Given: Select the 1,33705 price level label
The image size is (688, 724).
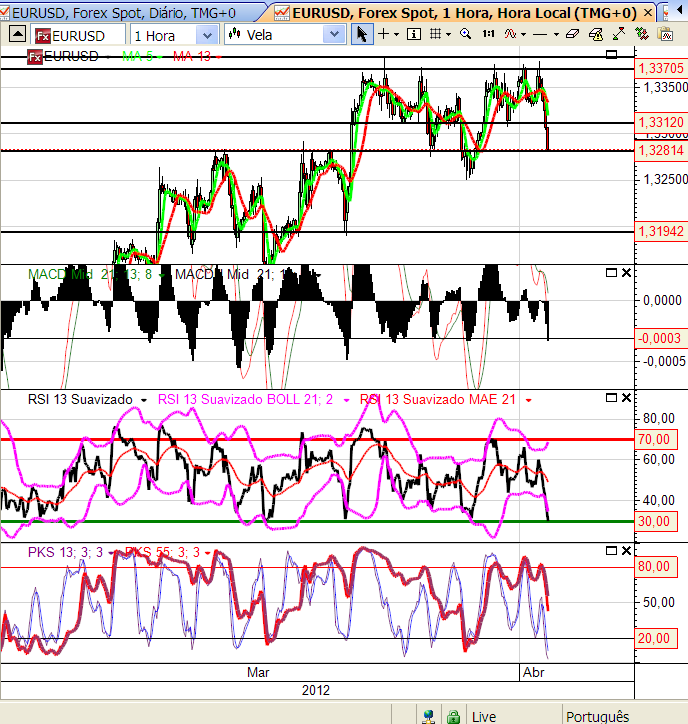Looking at the screenshot, I should click(x=661, y=68).
